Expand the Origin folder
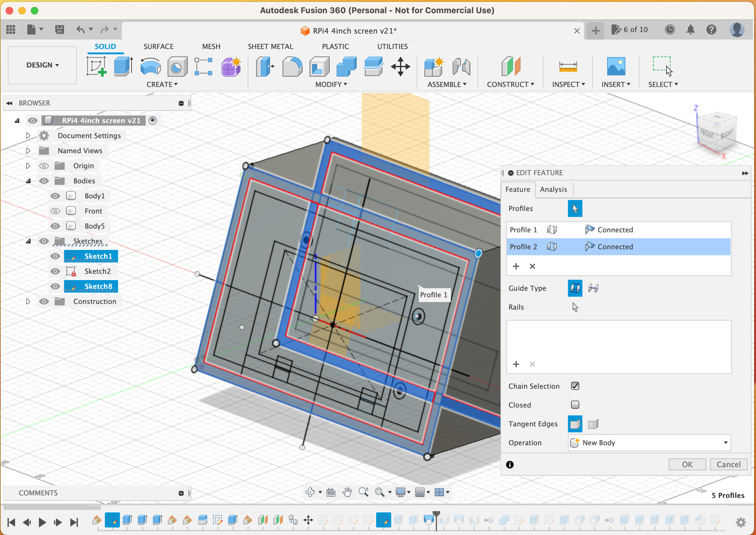This screenshot has height=535, width=756. [28, 166]
